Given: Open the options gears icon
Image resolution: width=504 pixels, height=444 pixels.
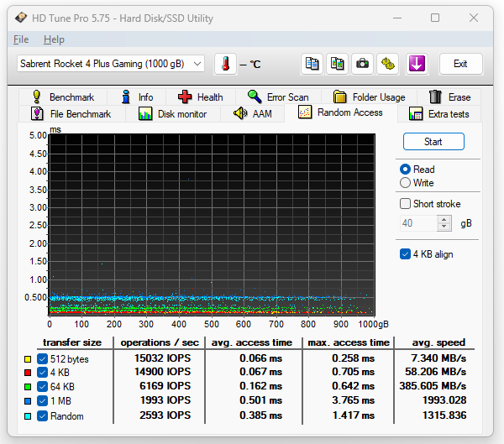Looking at the screenshot, I should 387,64.
